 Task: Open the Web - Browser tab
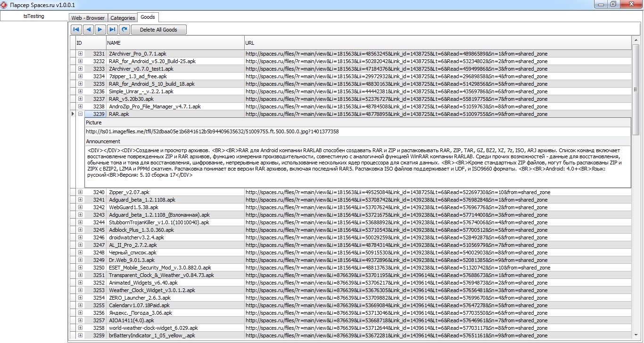pos(88,18)
